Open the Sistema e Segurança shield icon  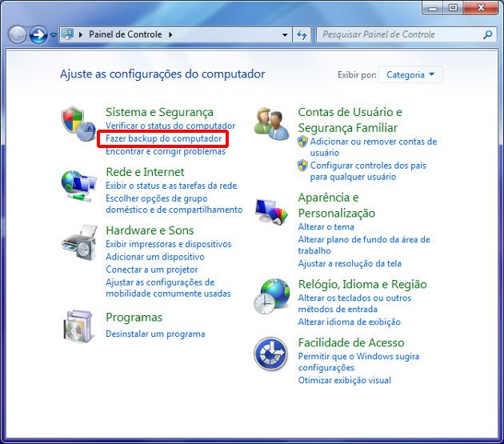[78, 124]
